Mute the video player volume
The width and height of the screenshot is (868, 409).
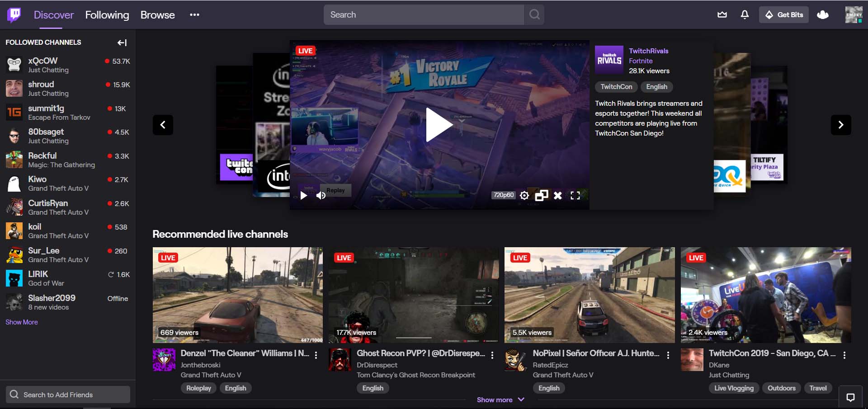point(321,195)
